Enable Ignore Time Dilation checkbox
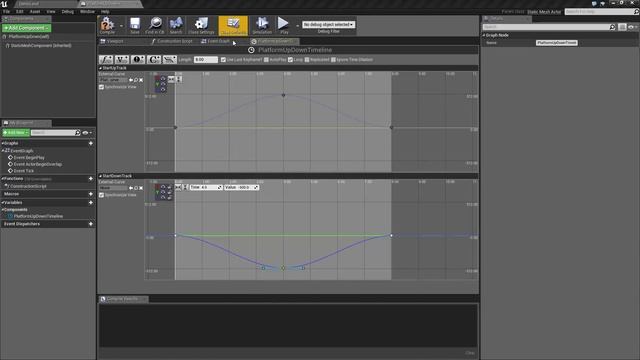Screen dimensions: 640x360 click(333, 60)
